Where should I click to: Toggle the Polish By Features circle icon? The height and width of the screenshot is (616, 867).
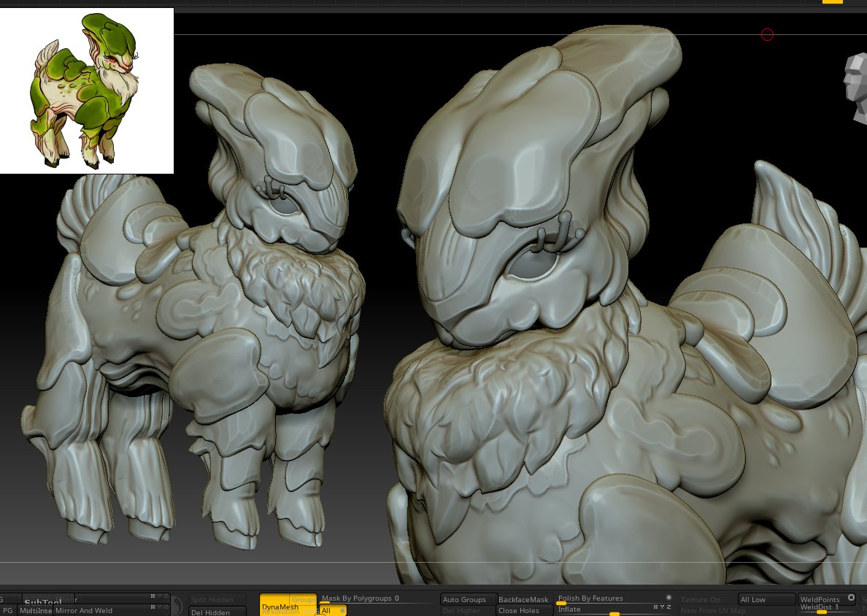pyautogui.click(x=668, y=598)
